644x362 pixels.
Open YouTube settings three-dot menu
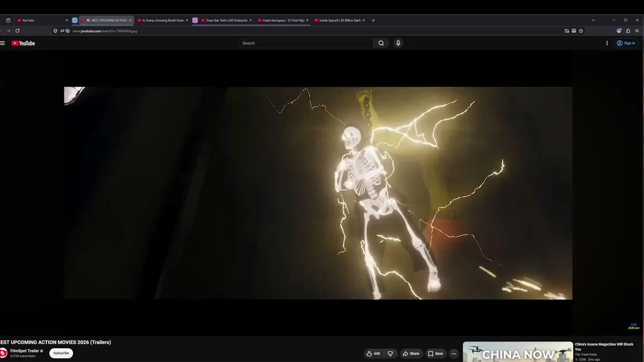point(607,43)
